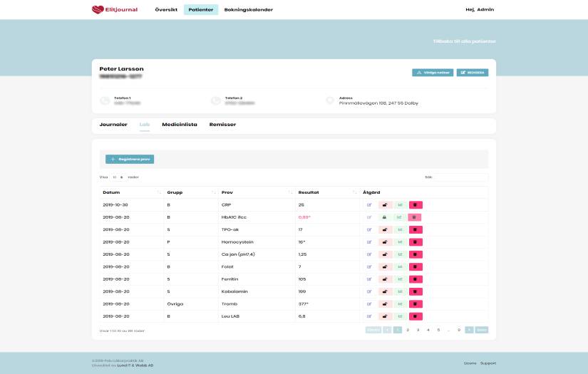Click lock icon in HbA1C row
The image size is (588, 374).
(384, 217)
